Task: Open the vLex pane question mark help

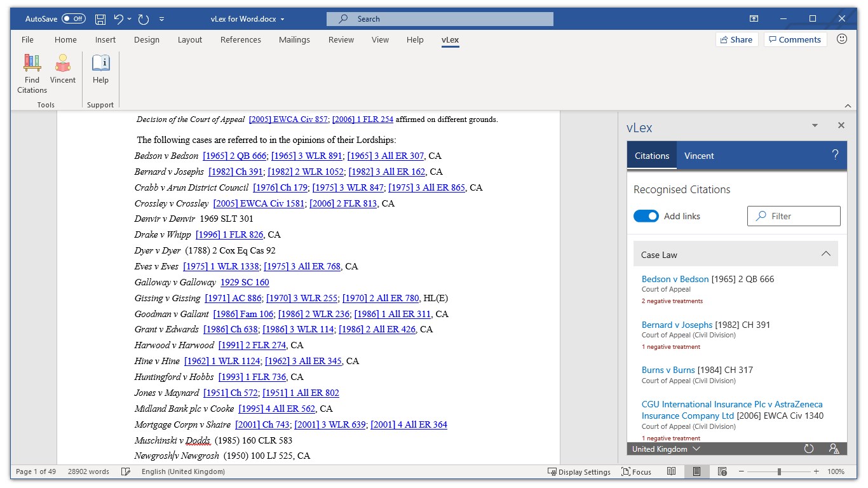Action: pyautogui.click(x=835, y=154)
